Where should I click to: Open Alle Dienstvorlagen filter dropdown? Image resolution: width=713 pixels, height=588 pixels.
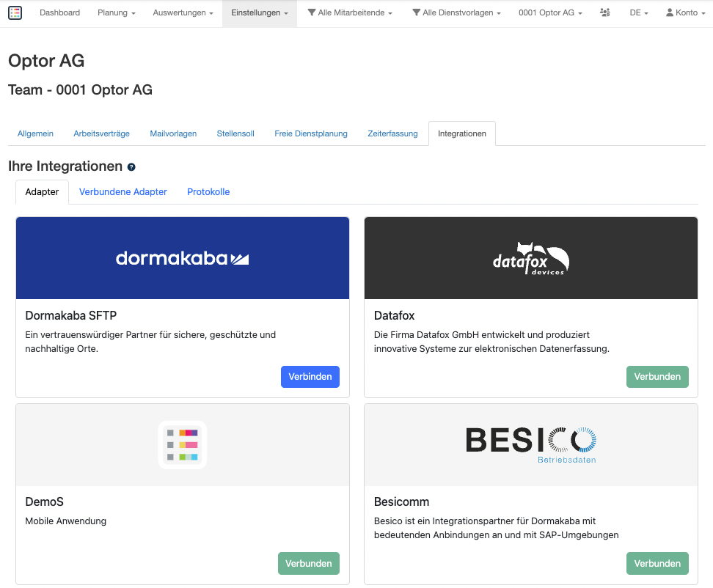[456, 12]
